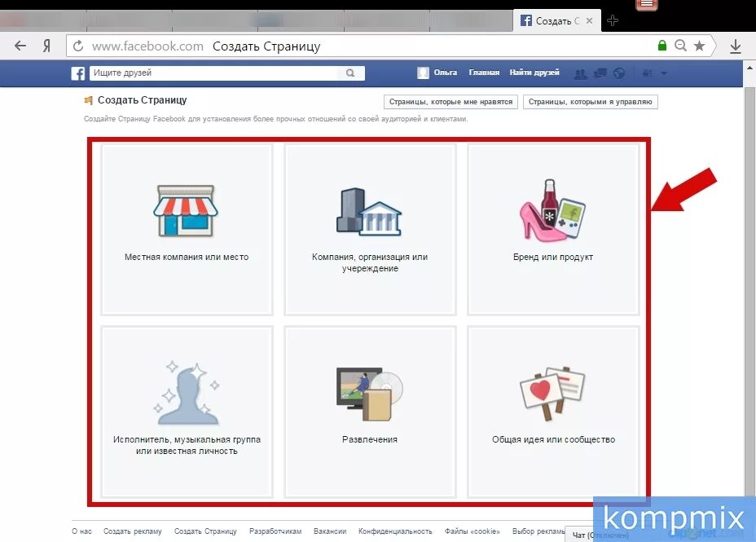Screen dimensions: 756x542
Task: Click the green padlock security icon
Action: [x=662, y=46]
